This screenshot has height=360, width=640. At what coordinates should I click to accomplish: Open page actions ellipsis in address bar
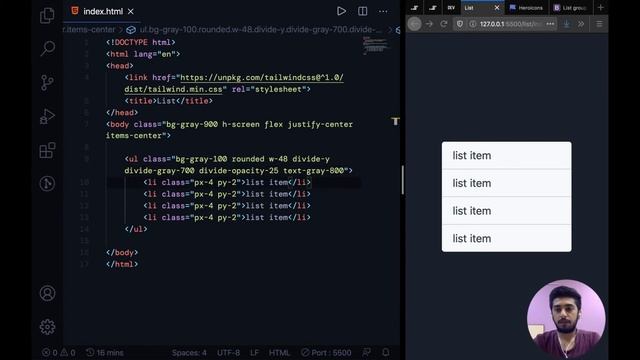(550, 24)
